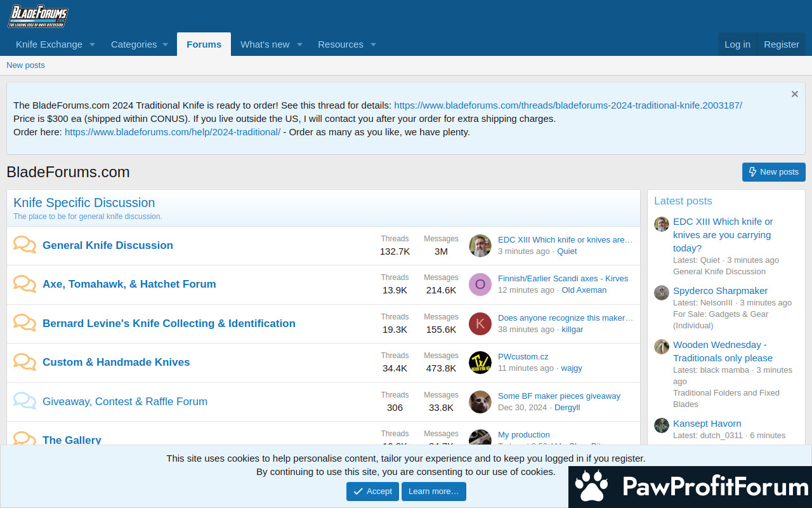Open General Knife Discussion forum title
This screenshot has width=812, height=508.
107,245
